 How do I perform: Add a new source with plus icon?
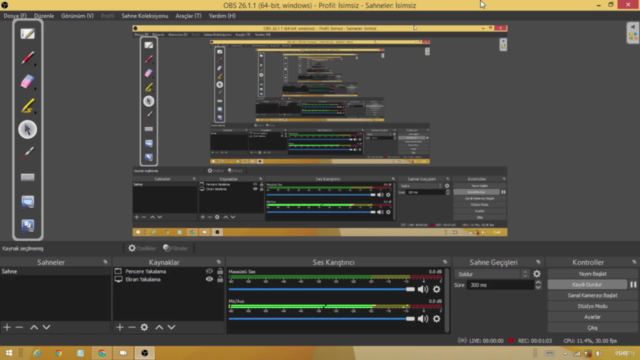point(120,327)
